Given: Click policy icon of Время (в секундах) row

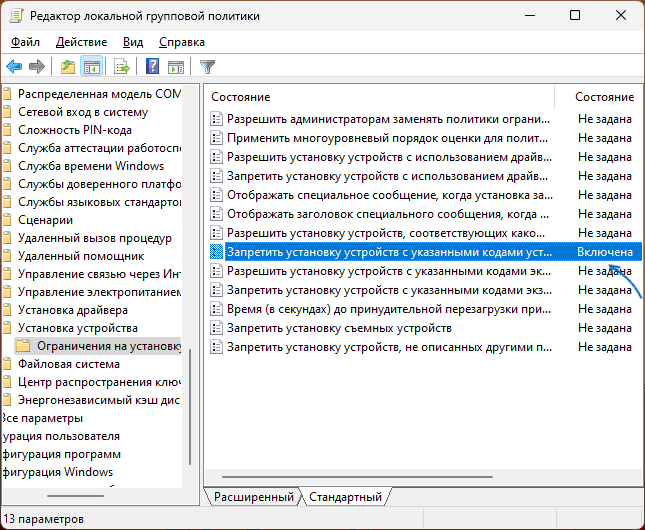Looking at the screenshot, I should coord(216,309).
